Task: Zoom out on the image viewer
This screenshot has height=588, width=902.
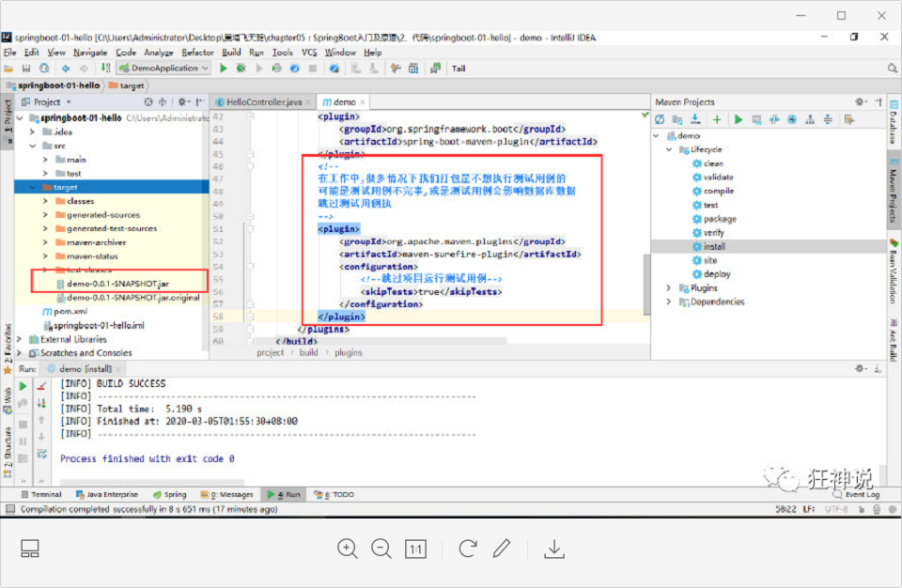Action: (x=381, y=549)
